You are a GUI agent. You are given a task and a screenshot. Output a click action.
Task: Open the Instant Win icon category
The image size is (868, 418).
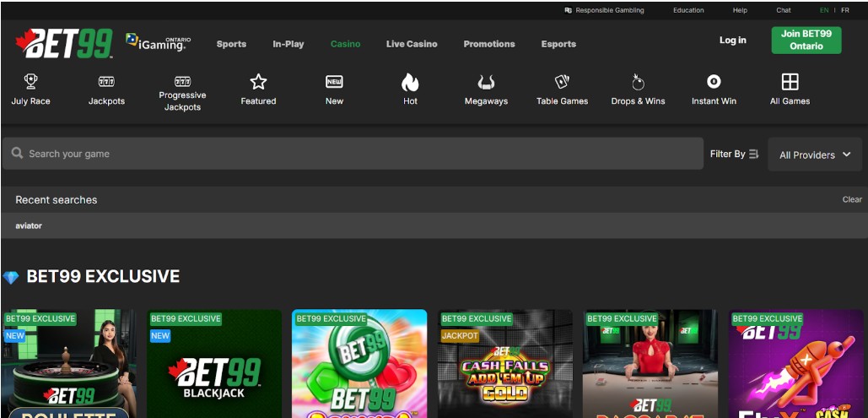click(714, 82)
